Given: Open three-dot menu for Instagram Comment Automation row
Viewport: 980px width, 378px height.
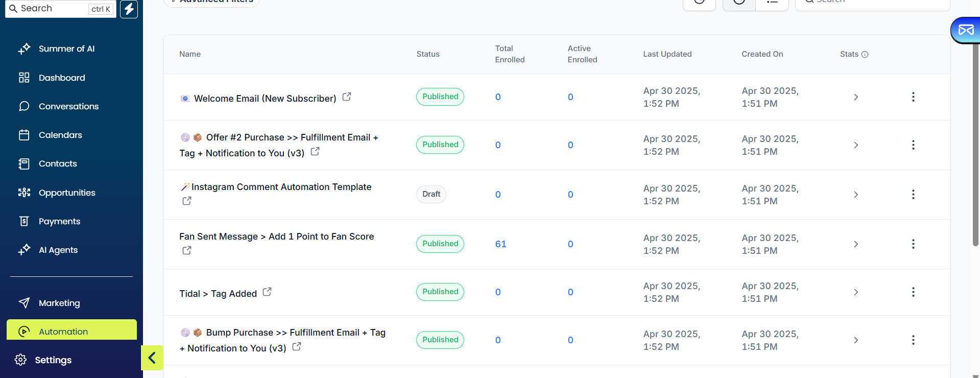Looking at the screenshot, I should click(913, 195).
